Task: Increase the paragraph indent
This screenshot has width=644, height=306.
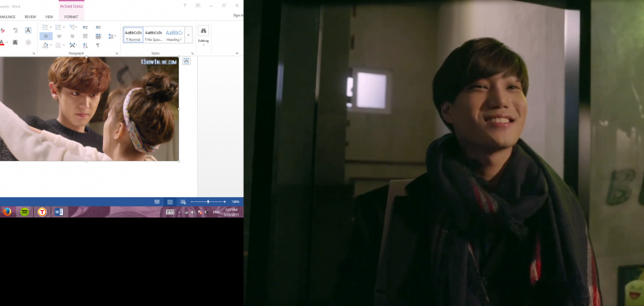Action: point(98,27)
